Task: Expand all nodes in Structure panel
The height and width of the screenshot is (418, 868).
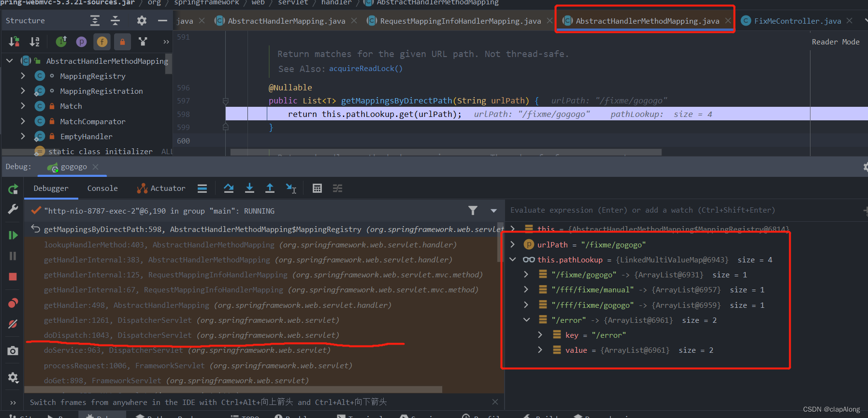Action: [x=95, y=20]
